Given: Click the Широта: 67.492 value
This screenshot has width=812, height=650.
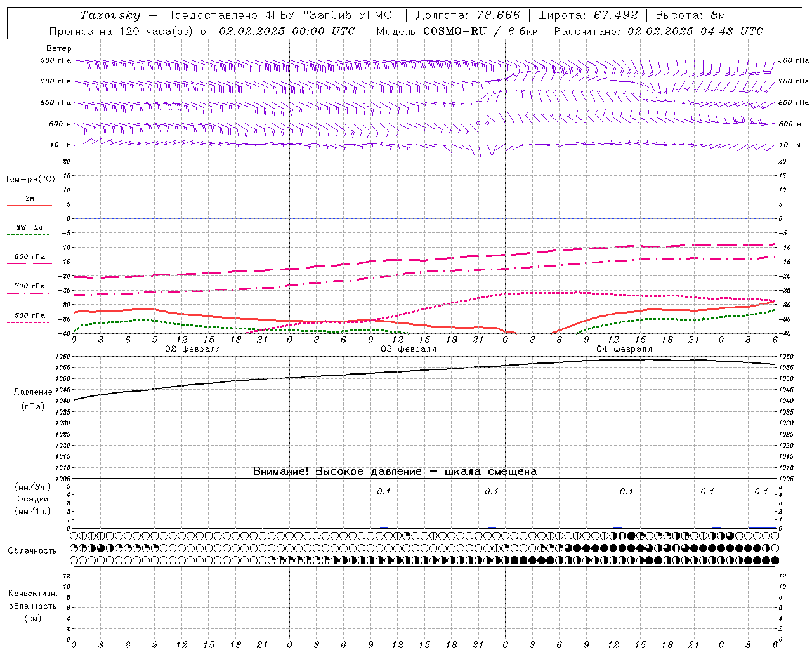Looking at the screenshot, I should pos(587,15).
